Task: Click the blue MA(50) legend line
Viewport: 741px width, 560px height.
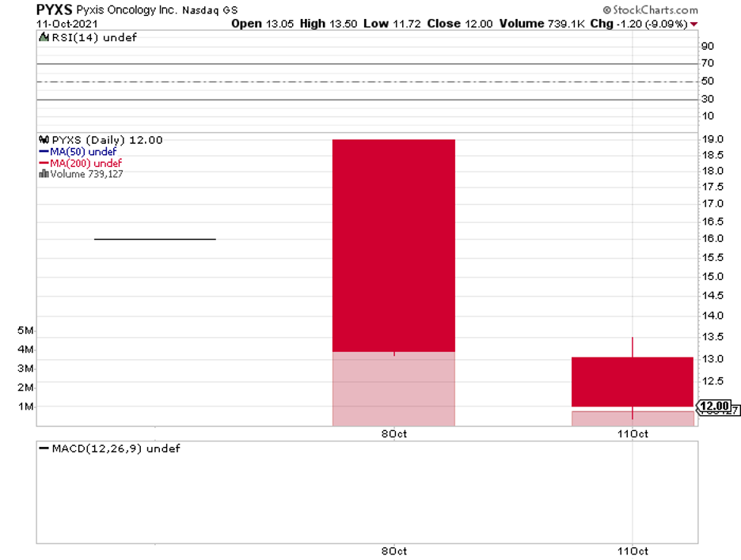Action: 44,152
